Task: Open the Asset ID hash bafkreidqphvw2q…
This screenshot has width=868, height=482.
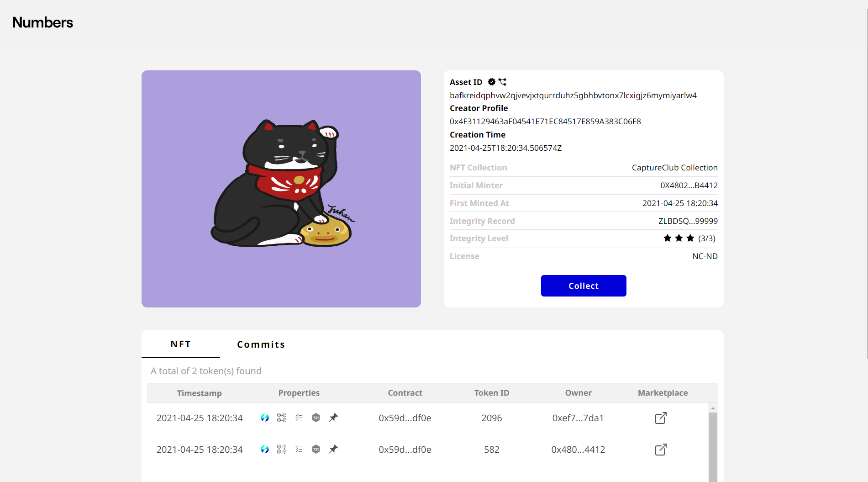Action: coord(573,95)
